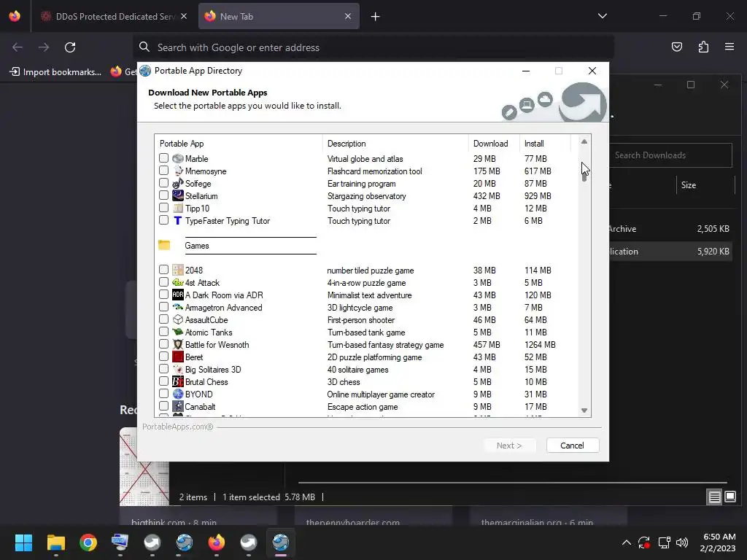Click the BYOND globe icon

(x=178, y=394)
